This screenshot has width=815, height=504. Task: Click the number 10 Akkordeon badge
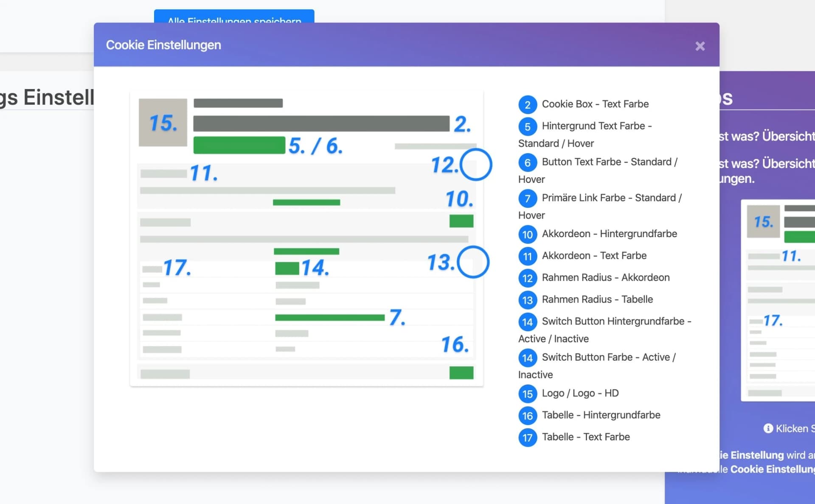527,235
